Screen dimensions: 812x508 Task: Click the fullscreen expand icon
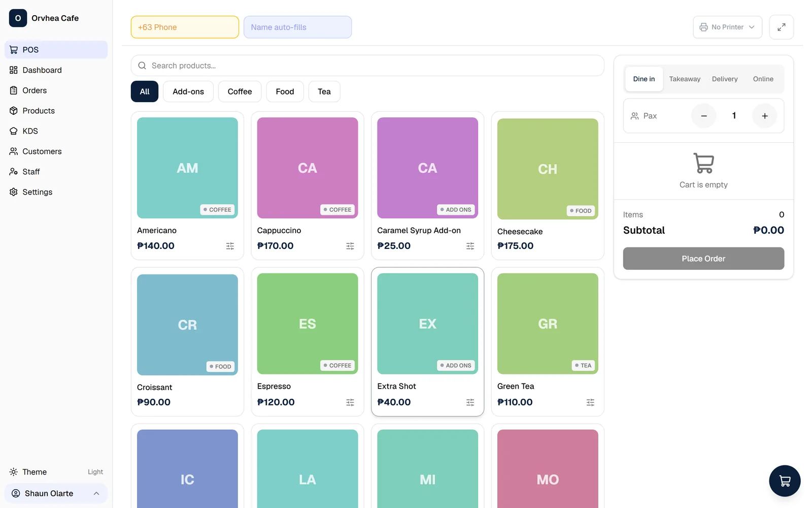pyautogui.click(x=782, y=27)
